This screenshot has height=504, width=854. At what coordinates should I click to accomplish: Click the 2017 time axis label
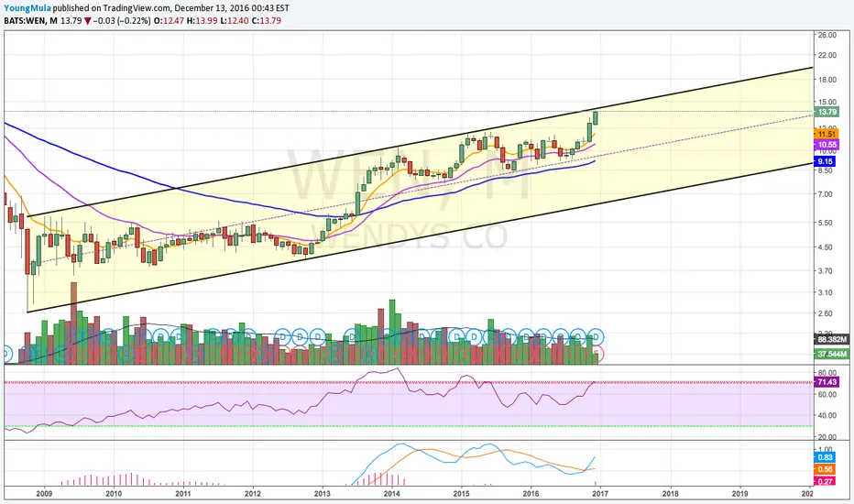[x=600, y=494]
